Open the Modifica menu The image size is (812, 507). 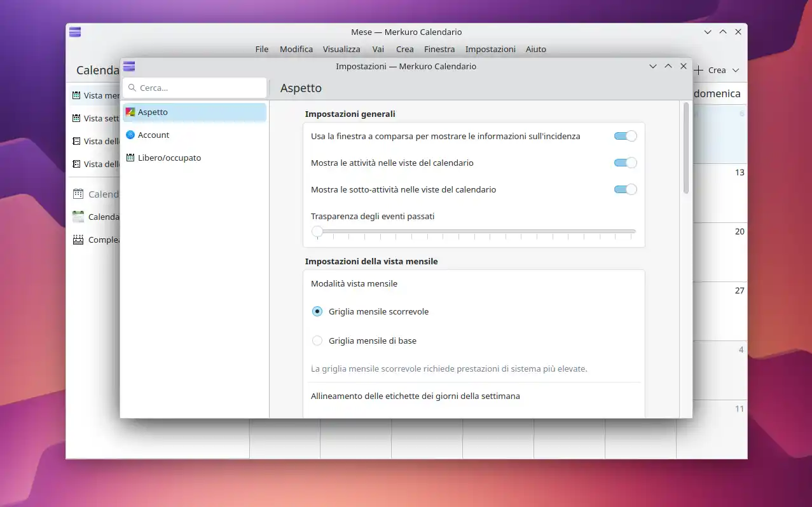point(296,49)
